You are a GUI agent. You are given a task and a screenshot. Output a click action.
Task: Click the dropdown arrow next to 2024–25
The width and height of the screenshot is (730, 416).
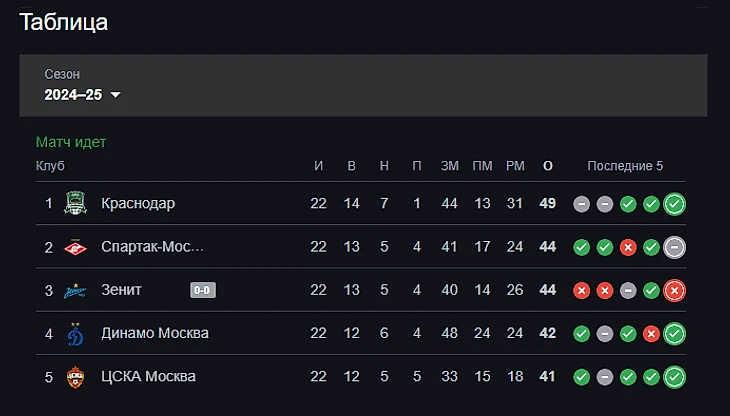[x=115, y=95]
